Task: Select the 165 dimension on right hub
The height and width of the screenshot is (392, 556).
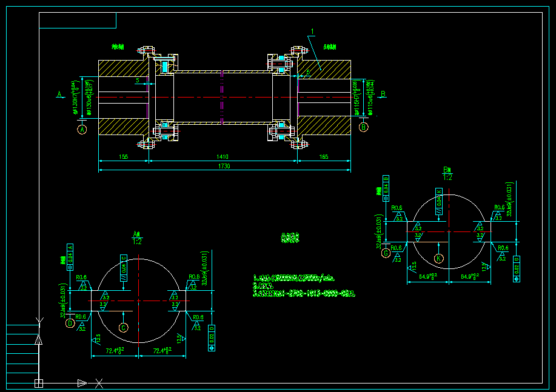Action: [x=323, y=157]
